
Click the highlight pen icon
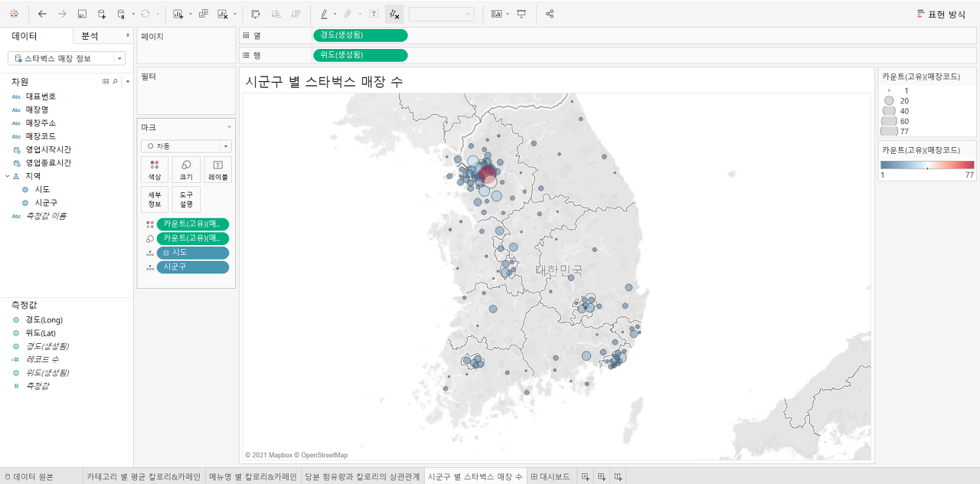[x=324, y=14]
